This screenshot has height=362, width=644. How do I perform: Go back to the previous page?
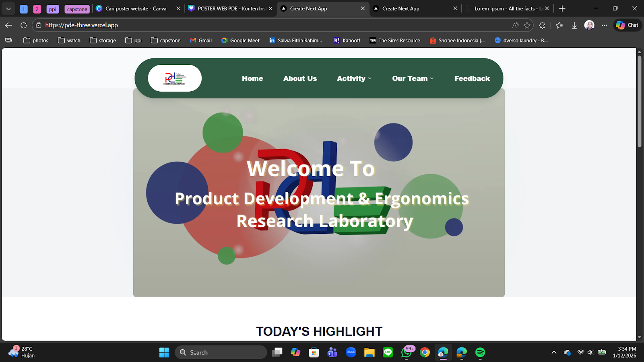[x=8, y=25]
